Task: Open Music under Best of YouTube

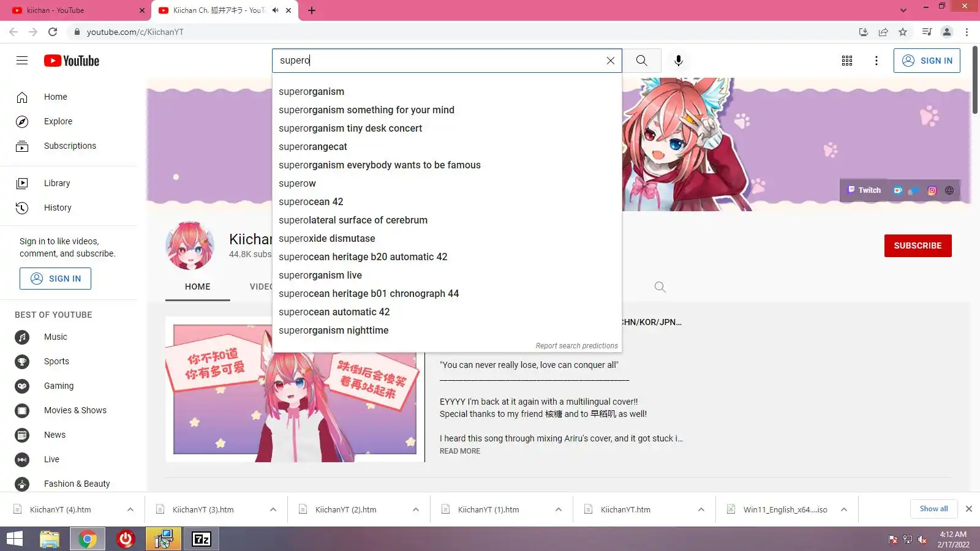Action: (69, 337)
